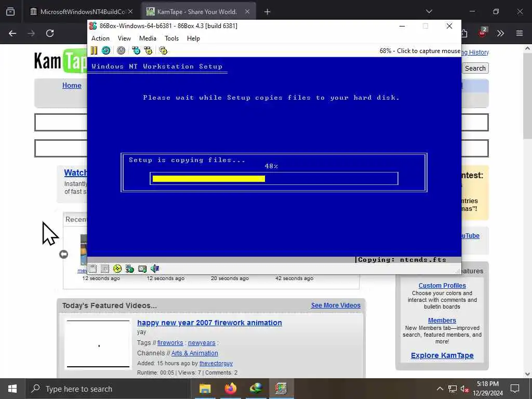
Task: Open the Tools menu in 86Box
Action: coord(171,38)
